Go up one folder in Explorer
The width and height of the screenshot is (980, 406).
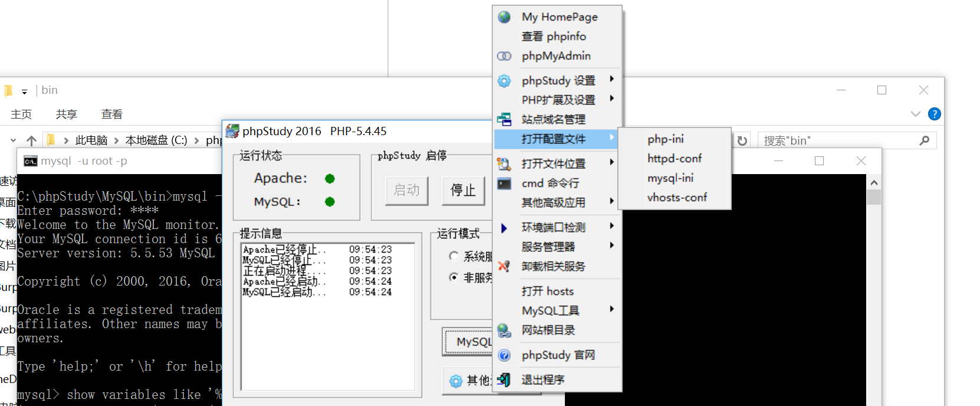[x=32, y=140]
